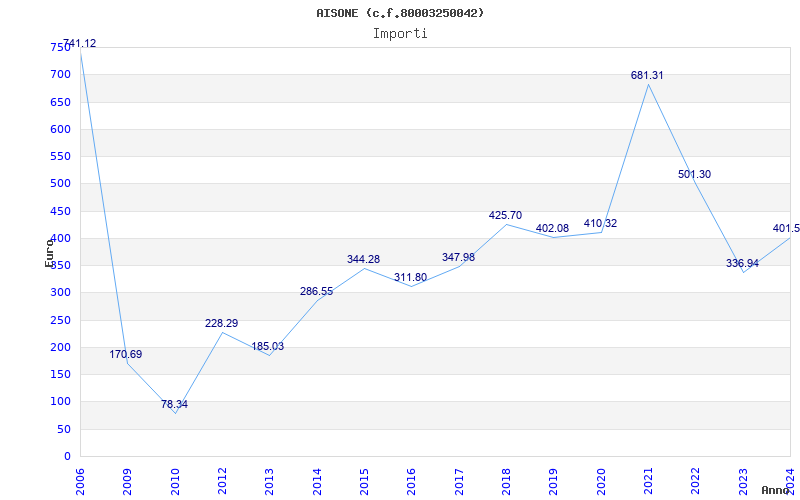Click the Euro y-axis title

(49, 253)
